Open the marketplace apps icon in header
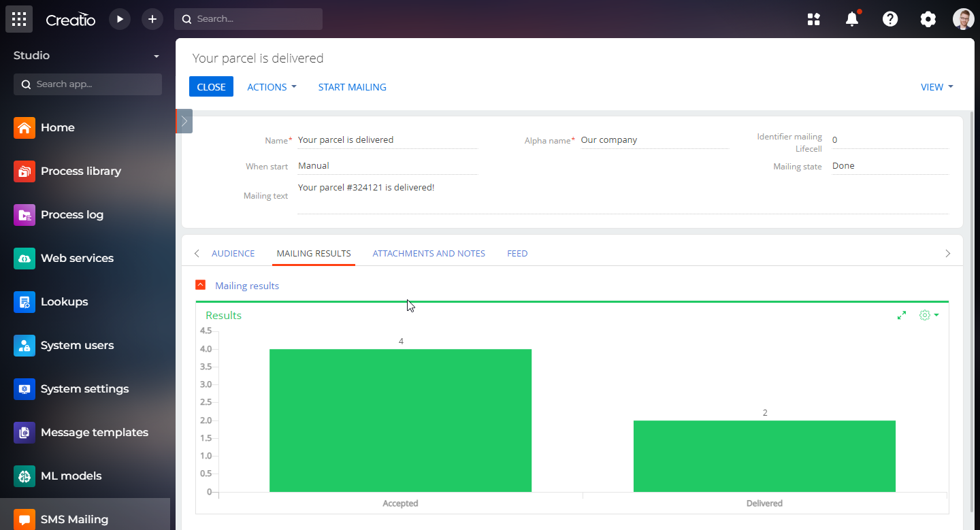 [x=814, y=19]
